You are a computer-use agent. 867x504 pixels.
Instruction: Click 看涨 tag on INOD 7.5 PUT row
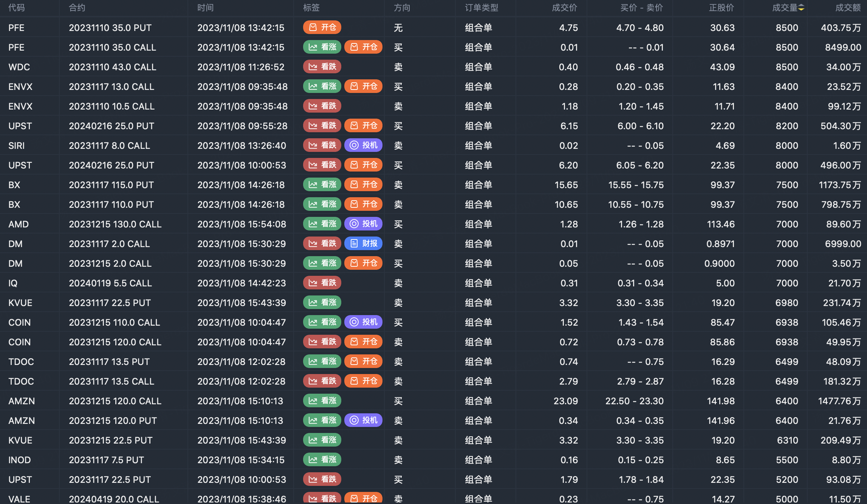(x=322, y=460)
